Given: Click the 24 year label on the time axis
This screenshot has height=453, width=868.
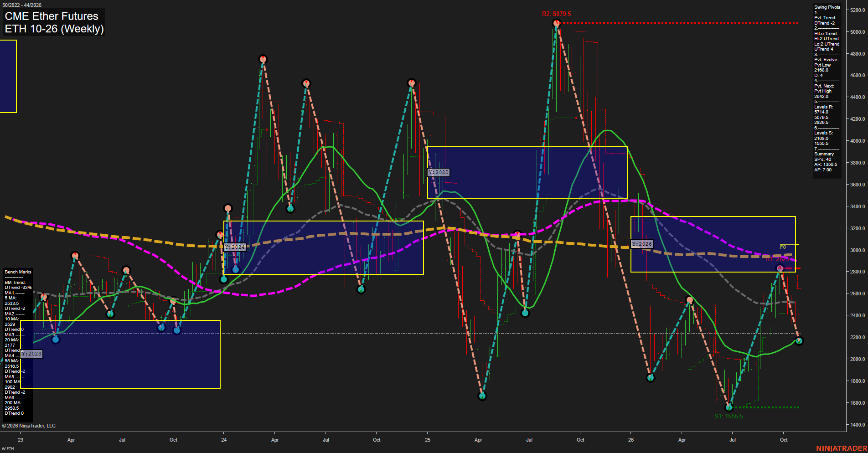Looking at the screenshot, I should (224, 440).
